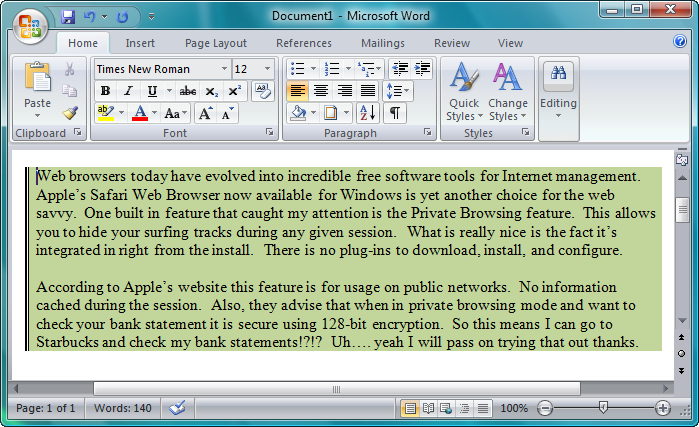Apply numbered list formatting
This screenshot has width=699, height=427.
tap(332, 69)
